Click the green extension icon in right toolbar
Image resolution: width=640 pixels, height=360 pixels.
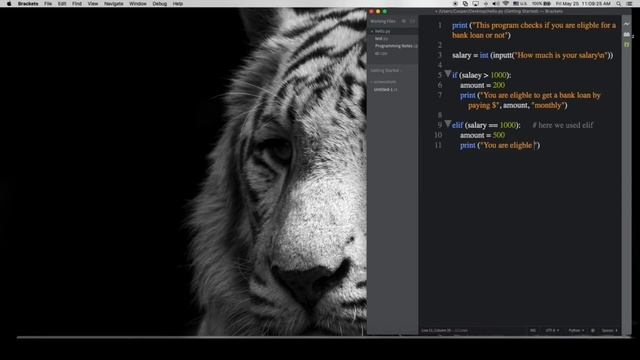tap(627, 44)
